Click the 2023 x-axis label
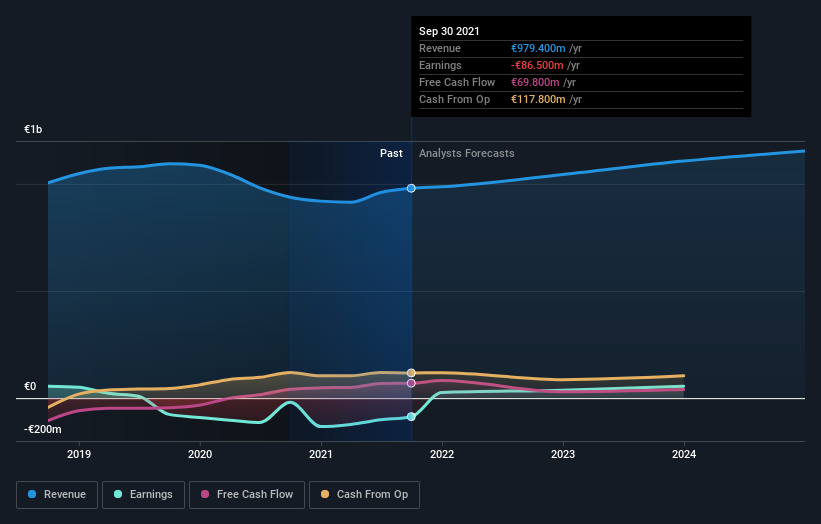 (x=563, y=454)
